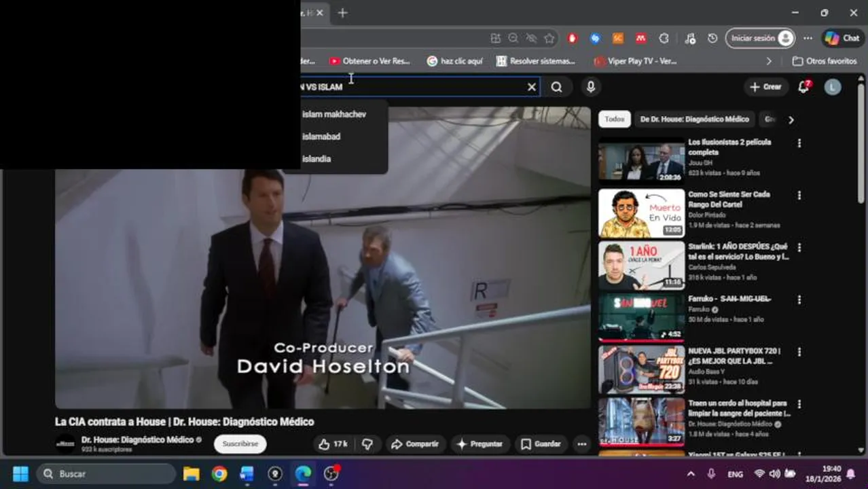Click the tracking prevention eye icon
The image size is (868, 489).
(x=531, y=39)
